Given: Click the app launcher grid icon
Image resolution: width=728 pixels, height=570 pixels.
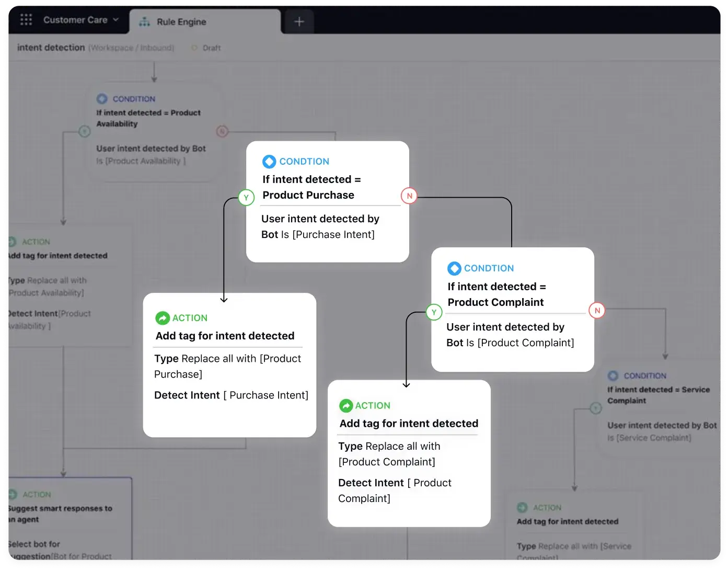Looking at the screenshot, I should click(x=26, y=19).
